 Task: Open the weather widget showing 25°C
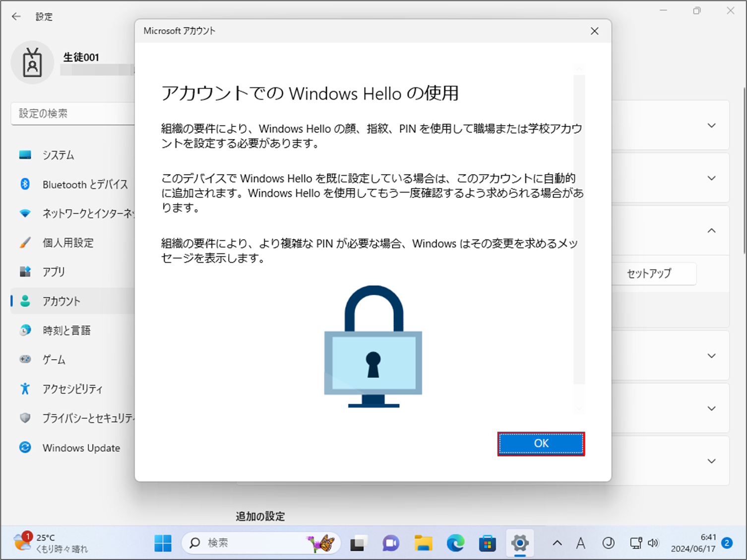[51, 543]
